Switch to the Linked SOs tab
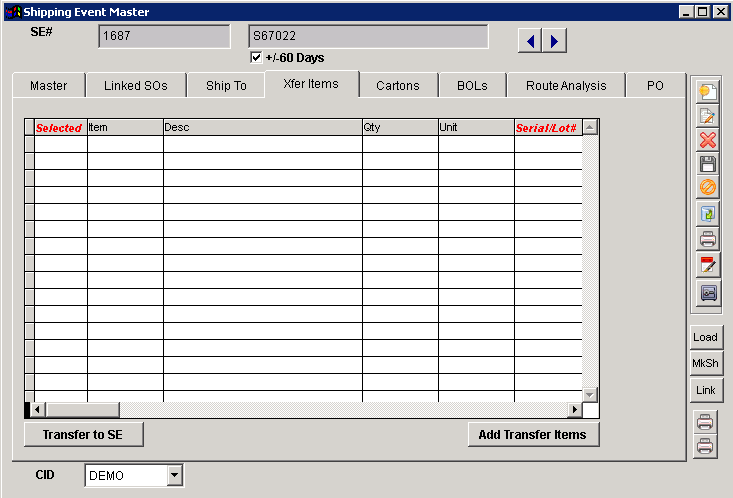Viewport: 733px width, 498px height. coord(136,86)
